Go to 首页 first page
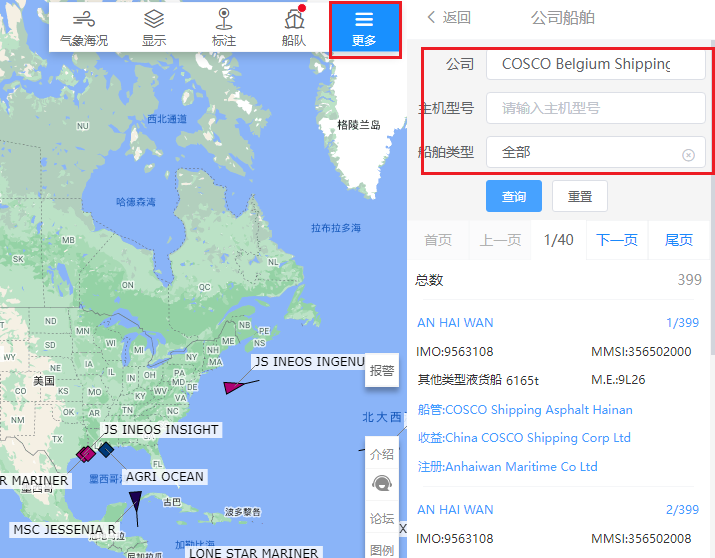The width and height of the screenshot is (715, 558). pos(438,240)
